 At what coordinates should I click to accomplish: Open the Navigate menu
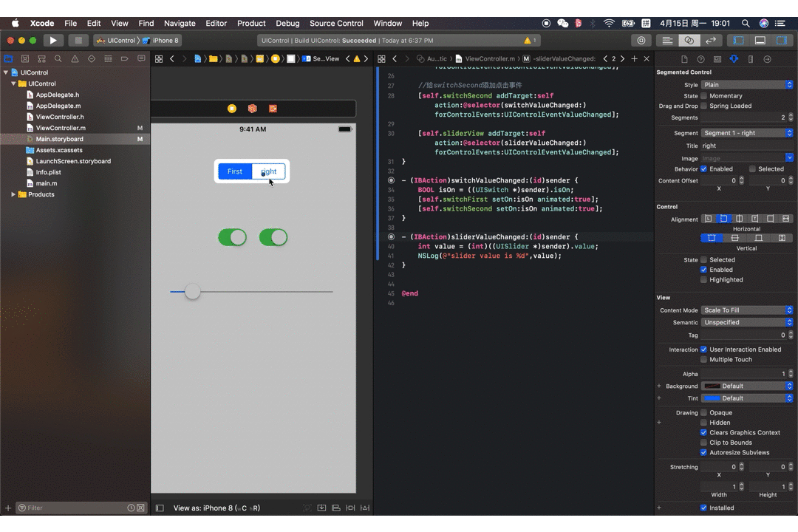[x=180, y=24]
